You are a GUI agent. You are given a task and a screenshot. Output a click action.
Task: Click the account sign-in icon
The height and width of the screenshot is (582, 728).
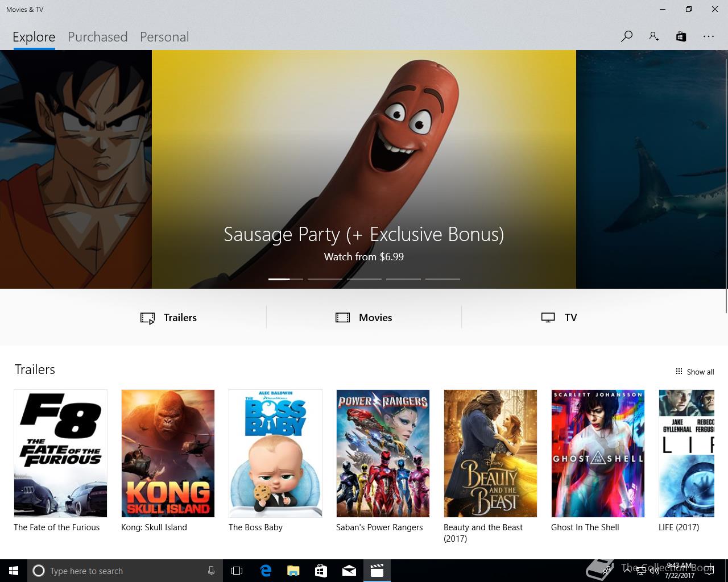pyautogui.click(x=653, y=36)
